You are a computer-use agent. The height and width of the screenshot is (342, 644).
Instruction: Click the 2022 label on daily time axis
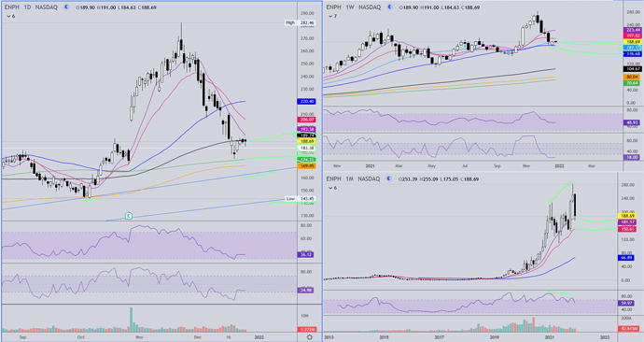(259, 337)
